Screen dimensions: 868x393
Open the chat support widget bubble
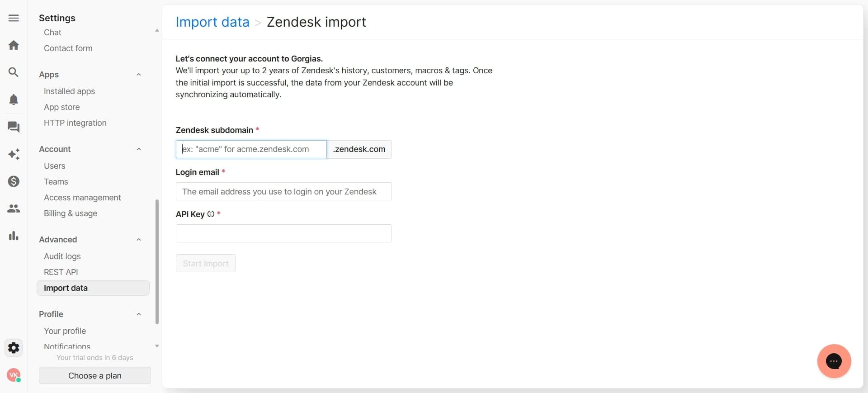click(x=834, y=361)
